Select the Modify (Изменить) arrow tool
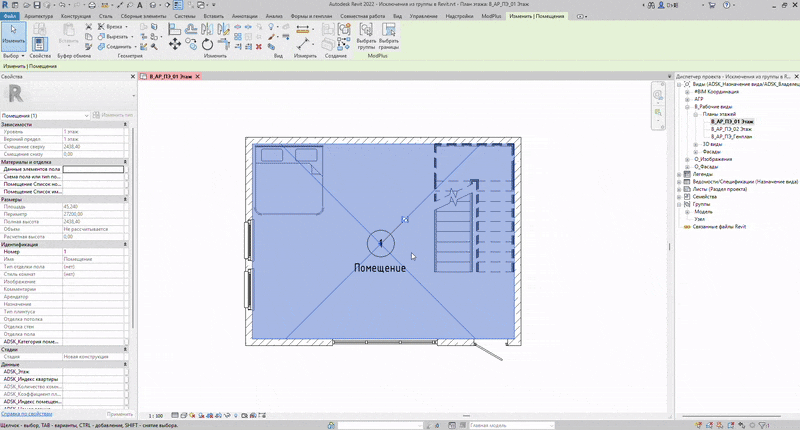The image size is (800, 430). [13, 35]
